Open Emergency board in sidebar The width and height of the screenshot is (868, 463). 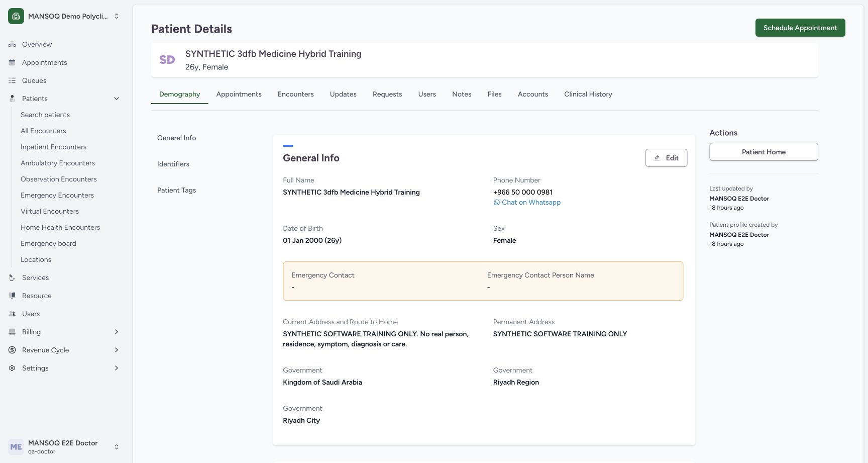48,243
